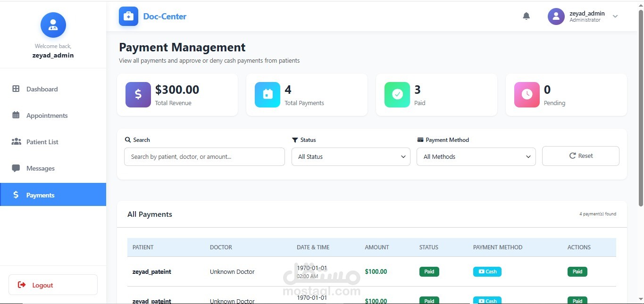Click the Doc-Center brand link
Screen dimensions: 644x304
pyautogui.click(x=165, y=16)
